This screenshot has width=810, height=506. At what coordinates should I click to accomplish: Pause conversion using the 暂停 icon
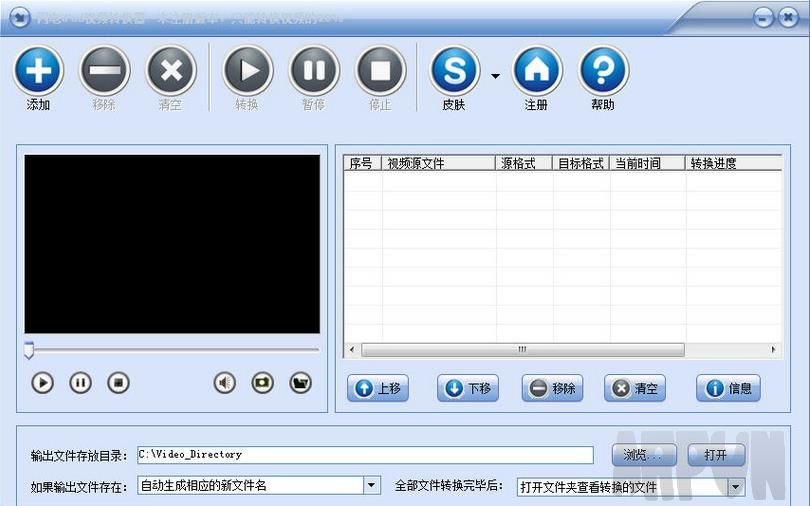click(314, 70)
